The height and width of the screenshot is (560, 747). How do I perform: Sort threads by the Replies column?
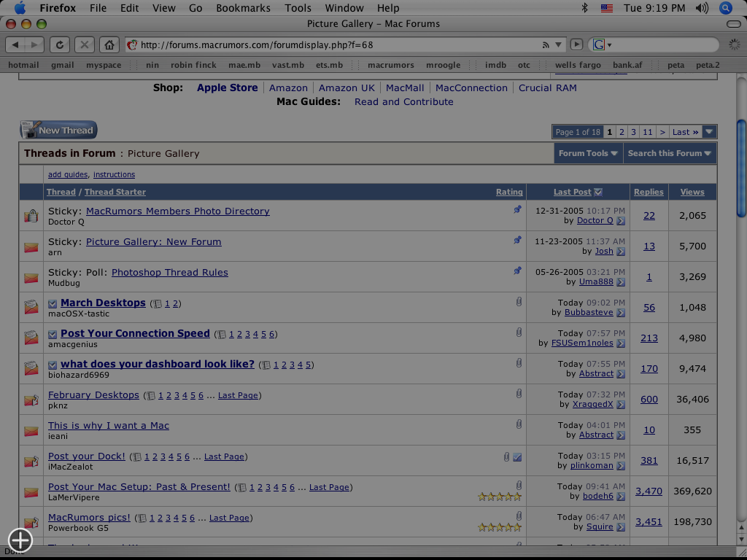coord(649,192)
